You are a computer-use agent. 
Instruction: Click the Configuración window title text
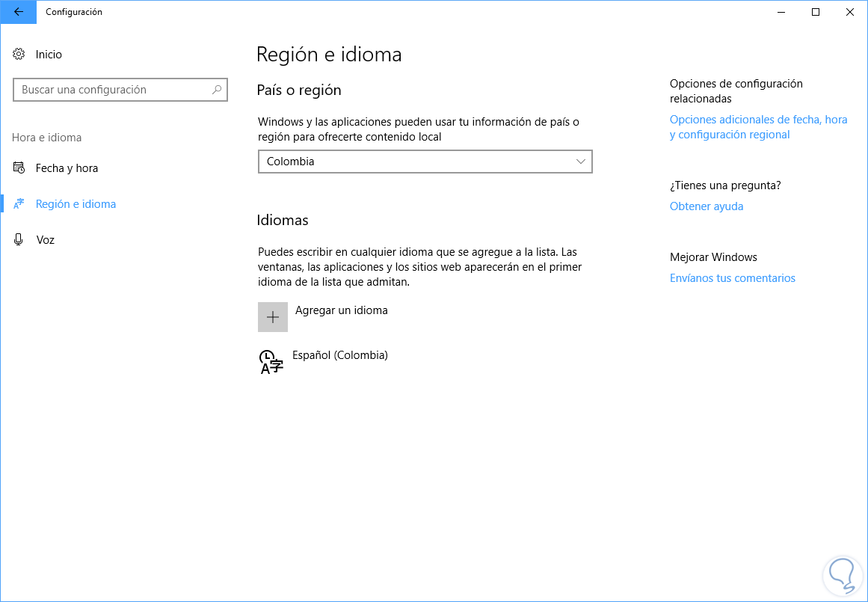73,12
